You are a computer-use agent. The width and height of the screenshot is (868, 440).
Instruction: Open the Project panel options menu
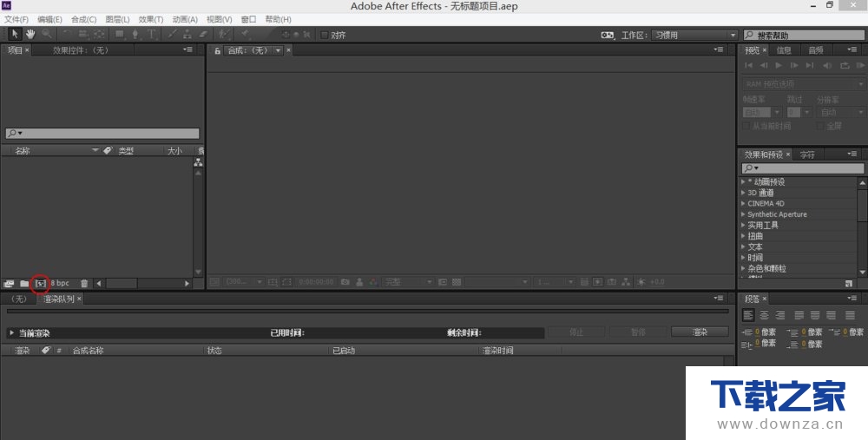click(x=187, y=49)
